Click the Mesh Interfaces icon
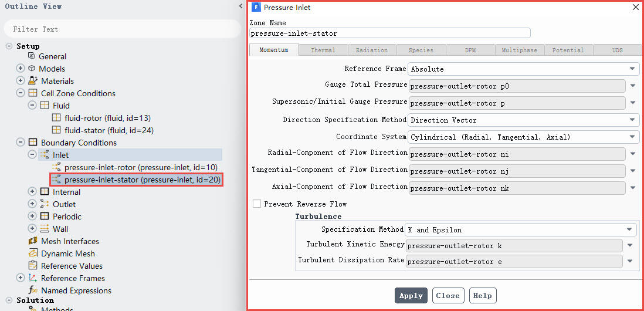Image resolution: width=644 pixels, height=311 pixels. click(33, 241)
